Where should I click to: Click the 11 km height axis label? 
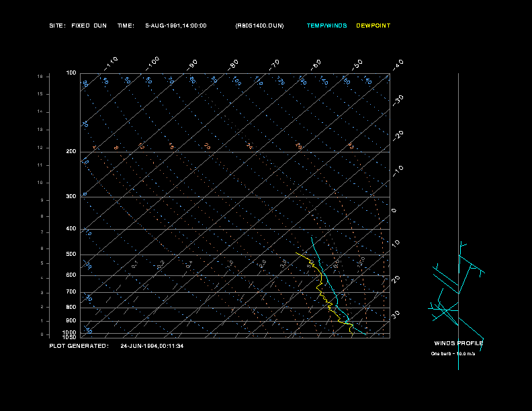coord(40,165)
